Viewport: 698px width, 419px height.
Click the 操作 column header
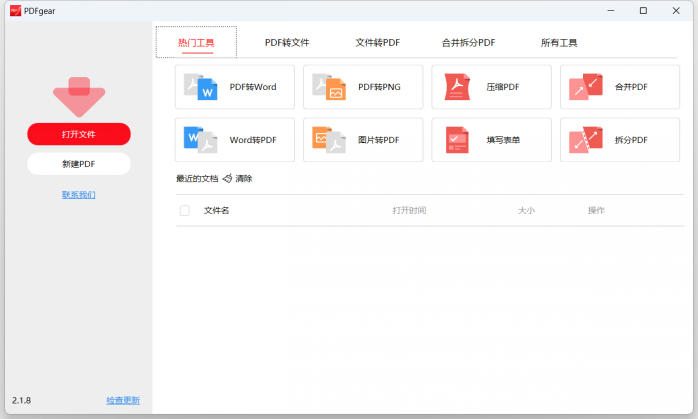tap(596, 210)
